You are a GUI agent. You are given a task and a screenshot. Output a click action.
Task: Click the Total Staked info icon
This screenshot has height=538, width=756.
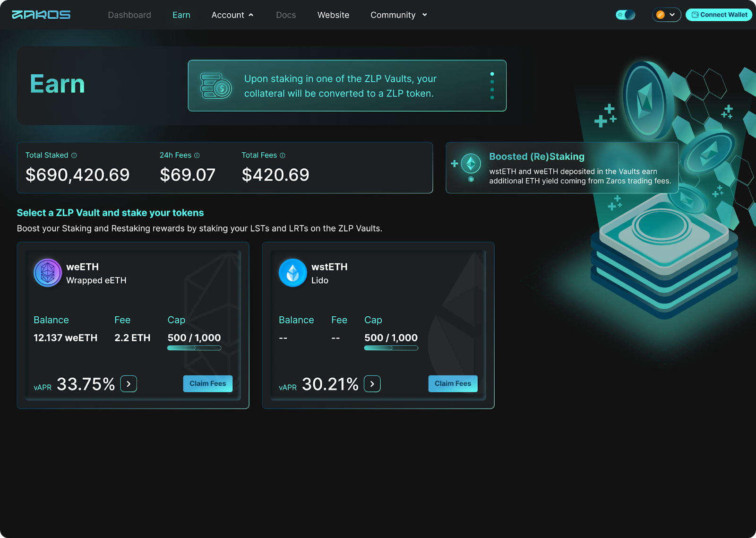point(74,156)
